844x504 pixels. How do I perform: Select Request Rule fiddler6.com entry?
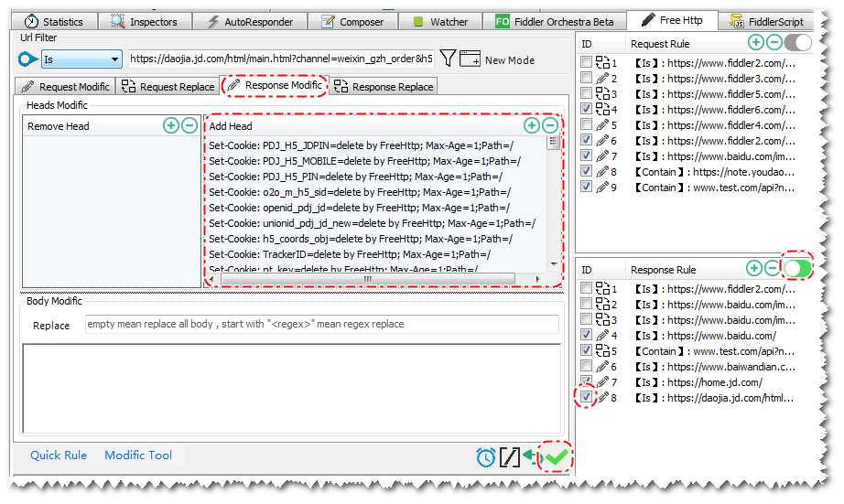point(714,110)
